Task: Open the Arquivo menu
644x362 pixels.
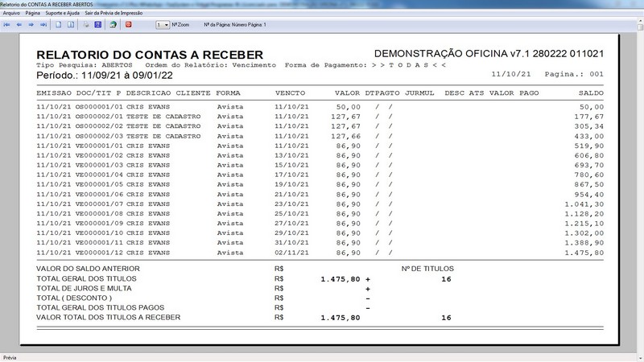Action: [11, 13]
